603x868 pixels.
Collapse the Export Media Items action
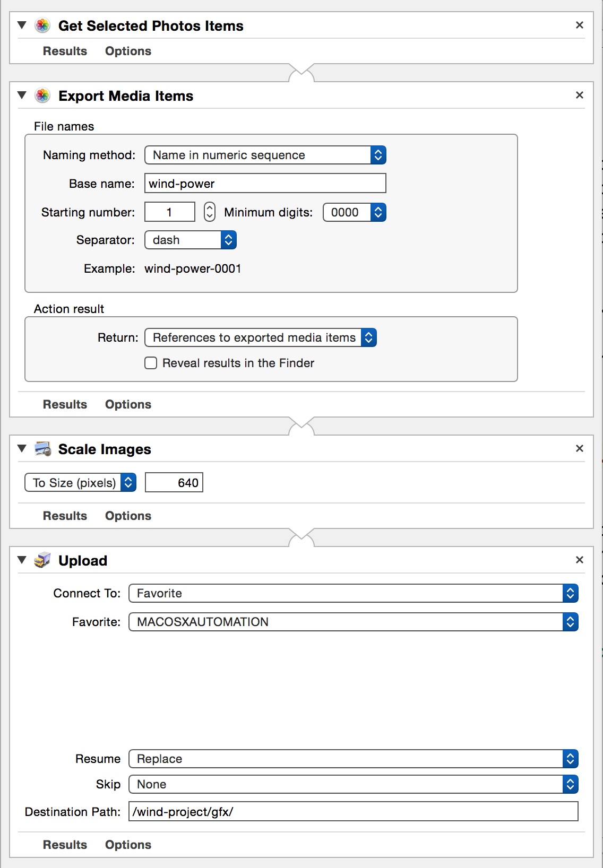pos(22,95)
